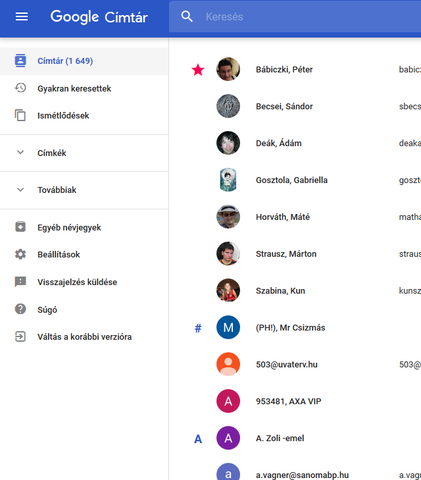Expand the Címkék section chevron
This screenshot has width=421, height=480.
coord(20,153)
